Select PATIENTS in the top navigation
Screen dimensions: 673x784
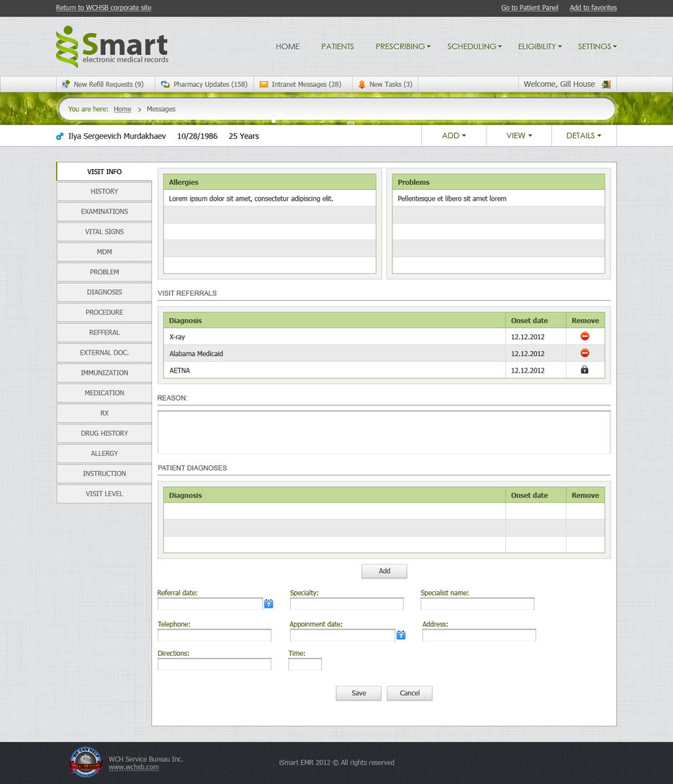coord(337,46)
